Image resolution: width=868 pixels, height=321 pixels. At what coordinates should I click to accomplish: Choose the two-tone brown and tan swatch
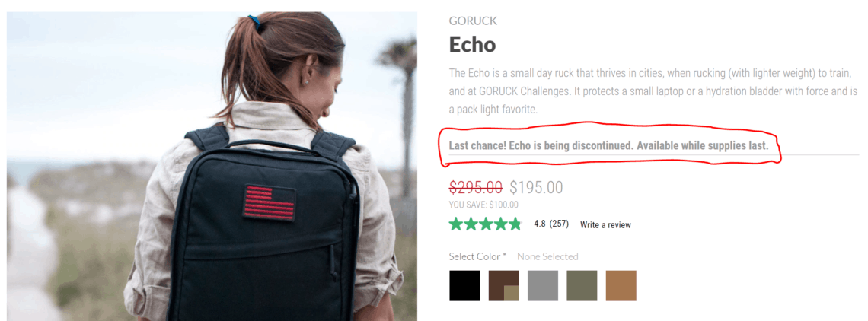tap(504, 285)
